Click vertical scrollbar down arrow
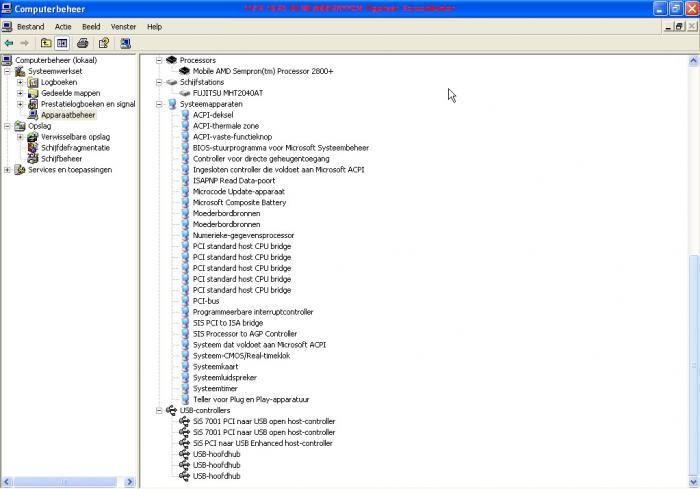This screenshot has height=489, width=700. (693, 482)
